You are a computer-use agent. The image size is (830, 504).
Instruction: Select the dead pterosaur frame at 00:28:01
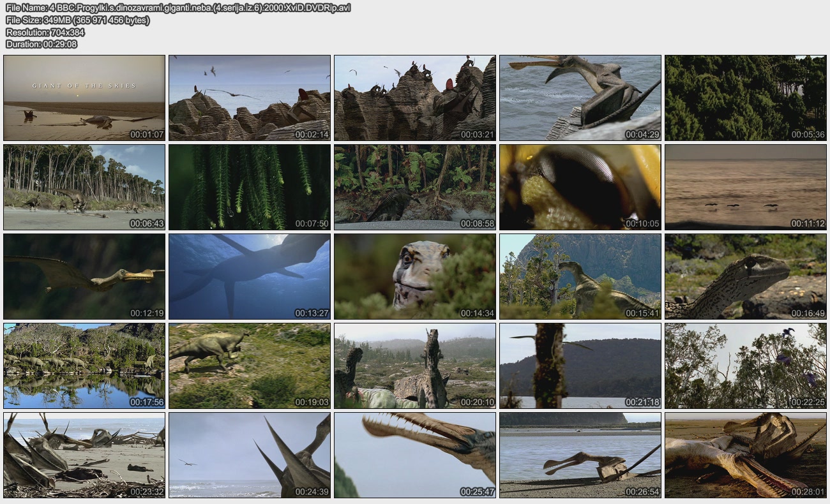[x=746, y=455]
